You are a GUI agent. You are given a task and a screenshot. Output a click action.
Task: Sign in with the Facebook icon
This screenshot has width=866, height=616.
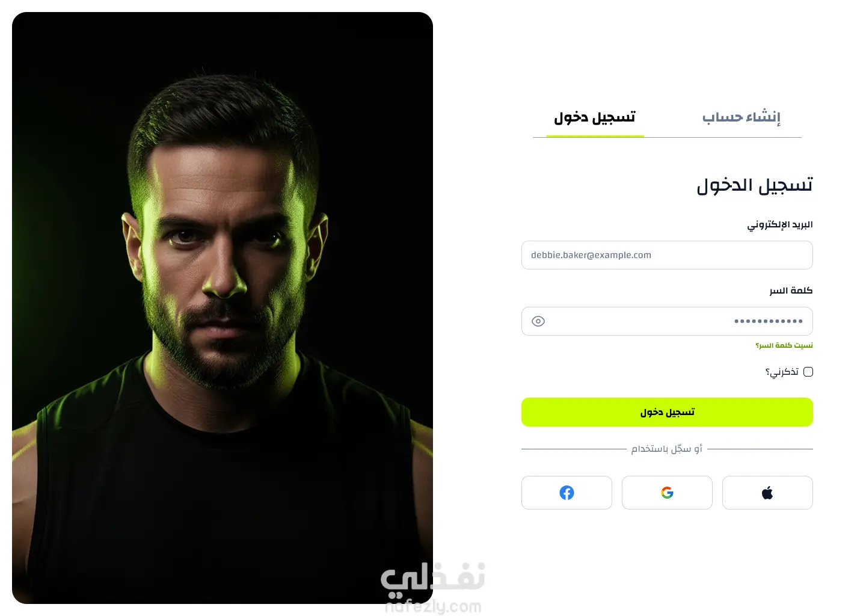(567, 493)
